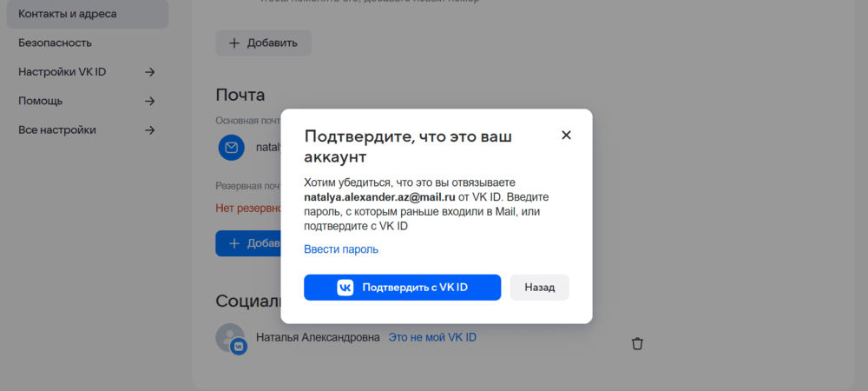Click dialog title Подтвердите, что это ваш аккаунт
Screen dimensions: 868x391
tap(408, 146)
